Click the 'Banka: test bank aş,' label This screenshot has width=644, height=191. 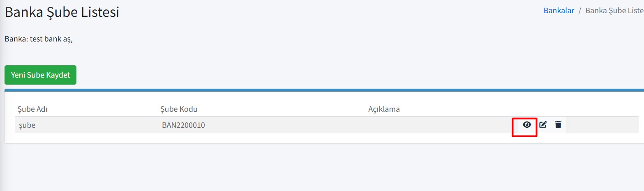[39, 39]
